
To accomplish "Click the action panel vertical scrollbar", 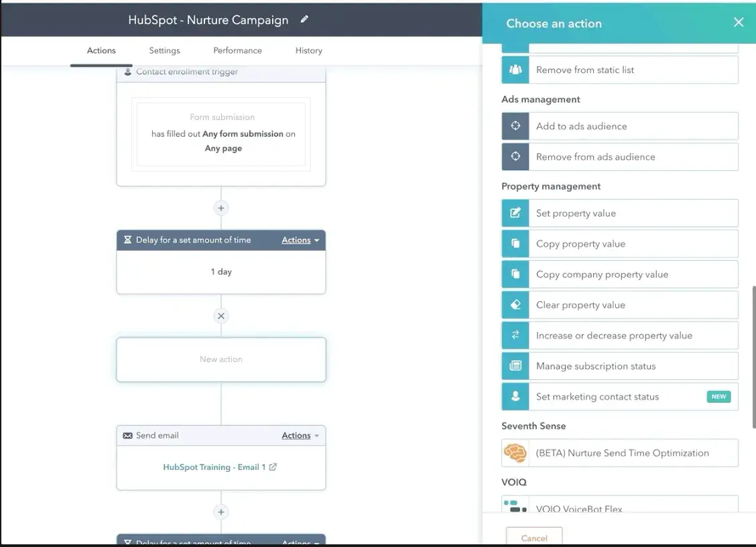I will (x=753, y=355).
